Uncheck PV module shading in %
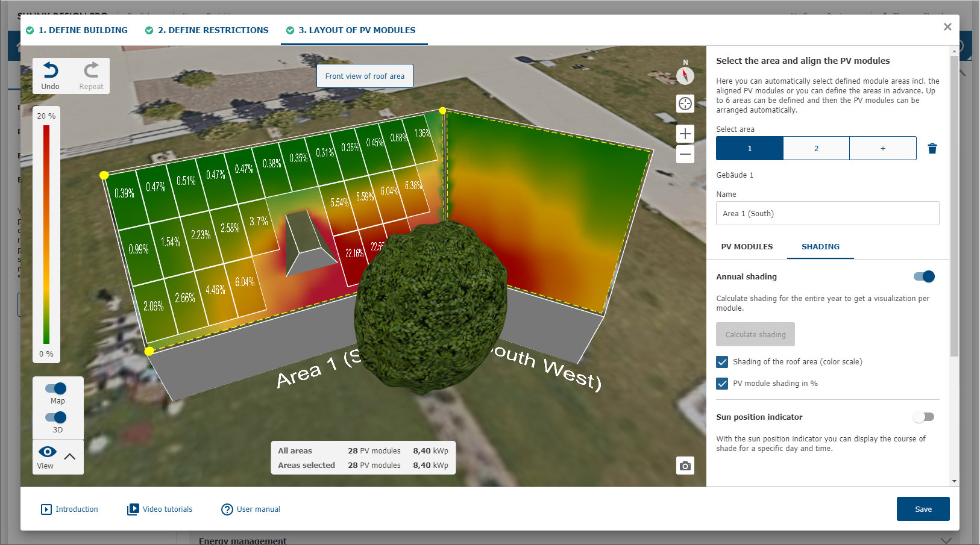 click(x=722, y=384)
